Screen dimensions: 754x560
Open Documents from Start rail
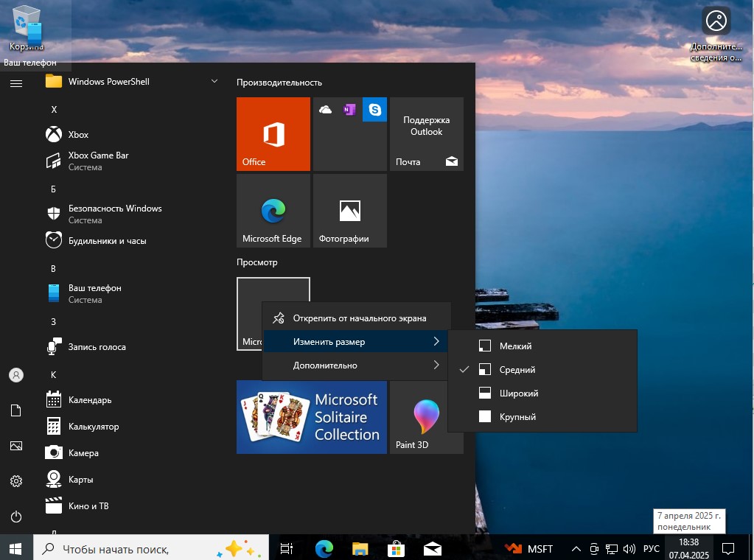[x=16, y=410]
